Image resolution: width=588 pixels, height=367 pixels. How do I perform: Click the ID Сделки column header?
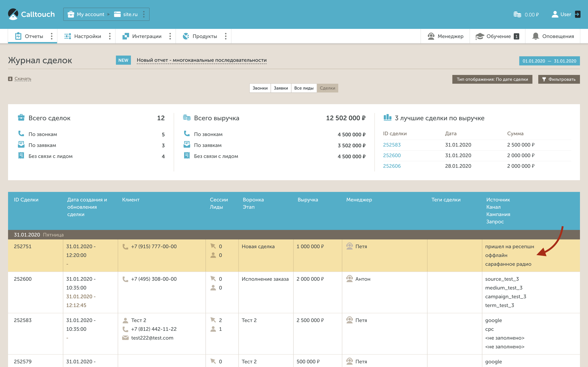pos(26,200)
